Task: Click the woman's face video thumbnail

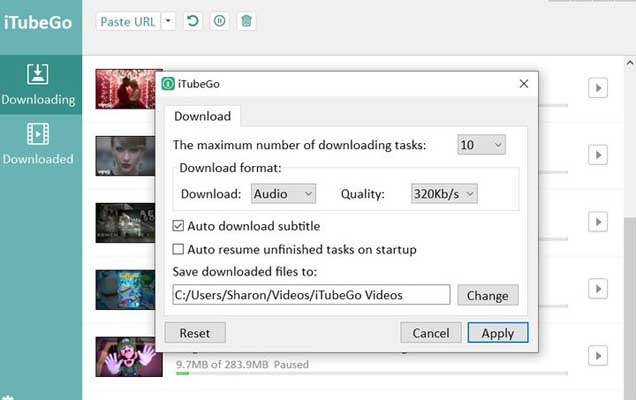Action: (126, 156)
